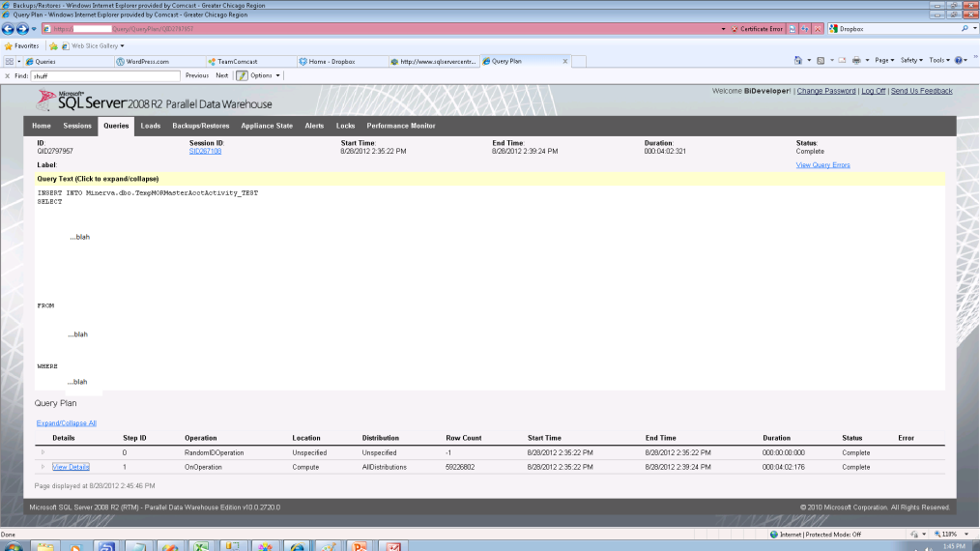Open the Locks navigation tab

pyautogui.click(x=346, y=126)
